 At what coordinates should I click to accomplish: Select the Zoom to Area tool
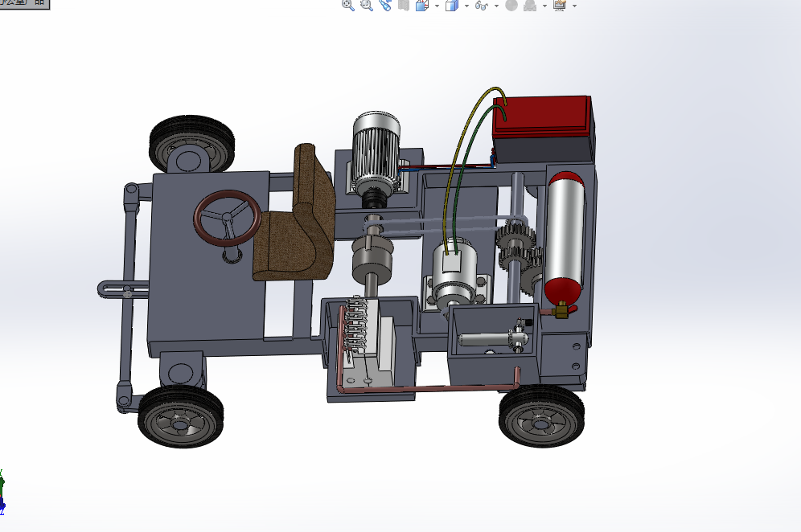click(x=366, y=5)
